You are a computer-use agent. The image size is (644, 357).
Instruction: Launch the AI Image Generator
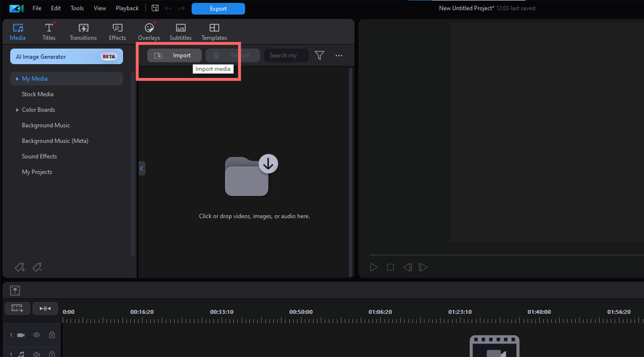67,57
